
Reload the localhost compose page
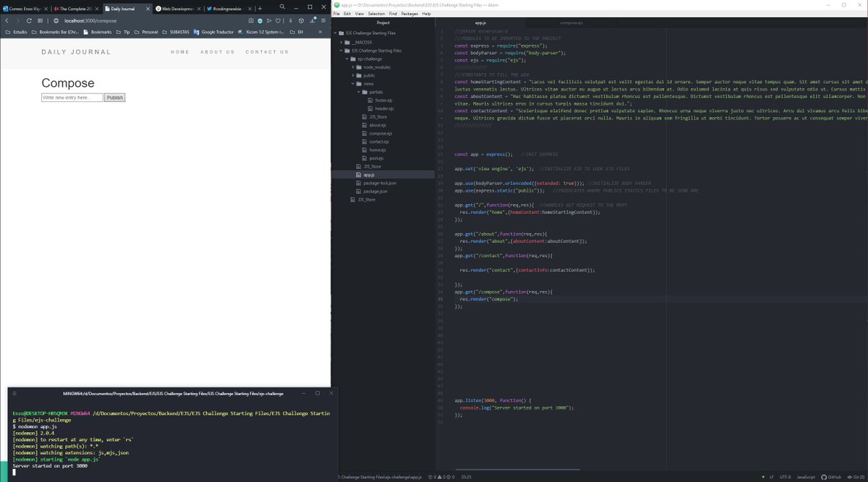click(29, 21)
